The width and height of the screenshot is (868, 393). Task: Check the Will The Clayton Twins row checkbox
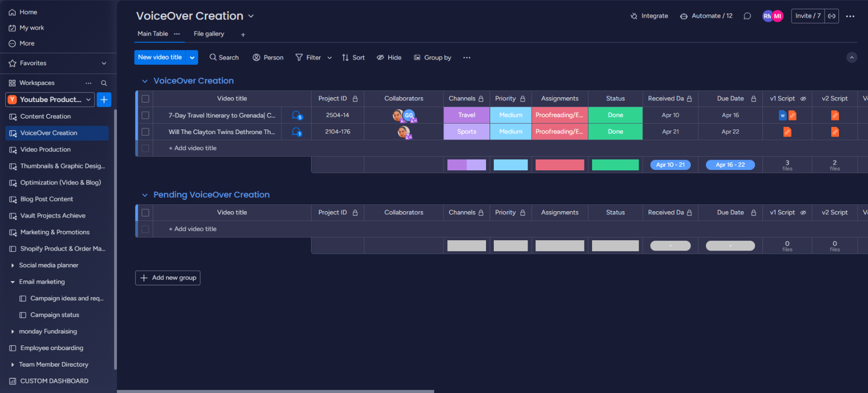coord(145,132)
